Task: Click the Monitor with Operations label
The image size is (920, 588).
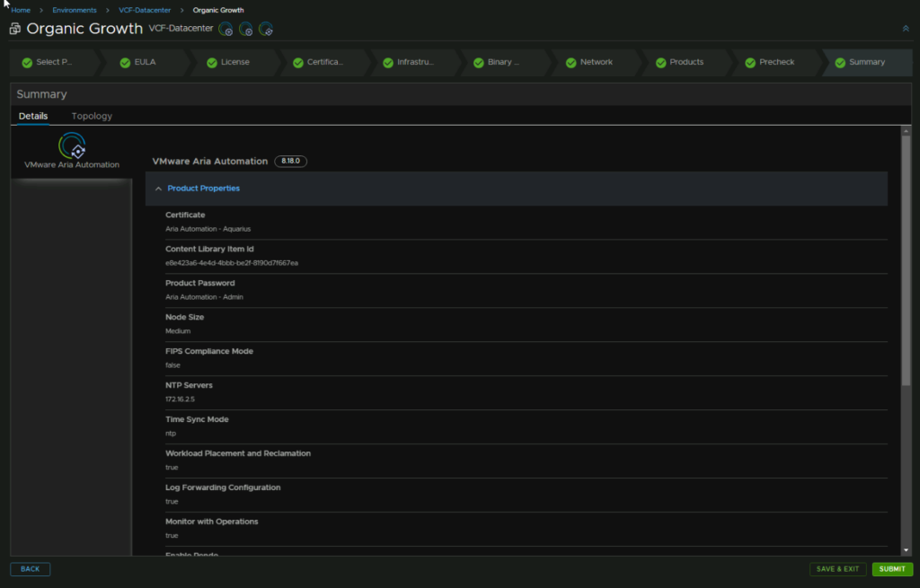Action: coord(212,522)
